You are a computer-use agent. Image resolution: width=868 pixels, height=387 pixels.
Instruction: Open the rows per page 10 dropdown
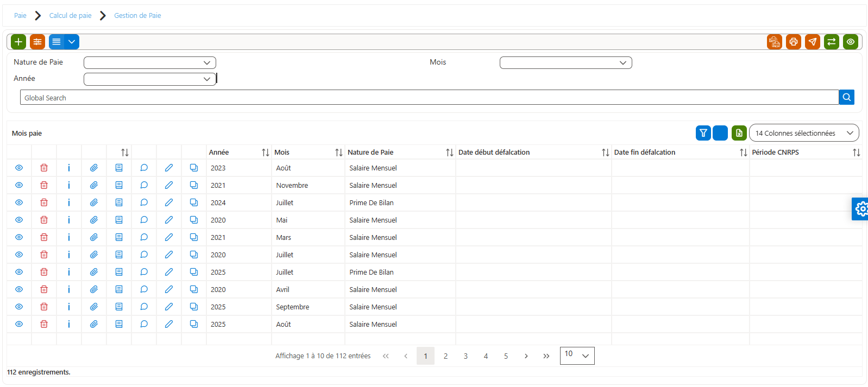point(577,356)
